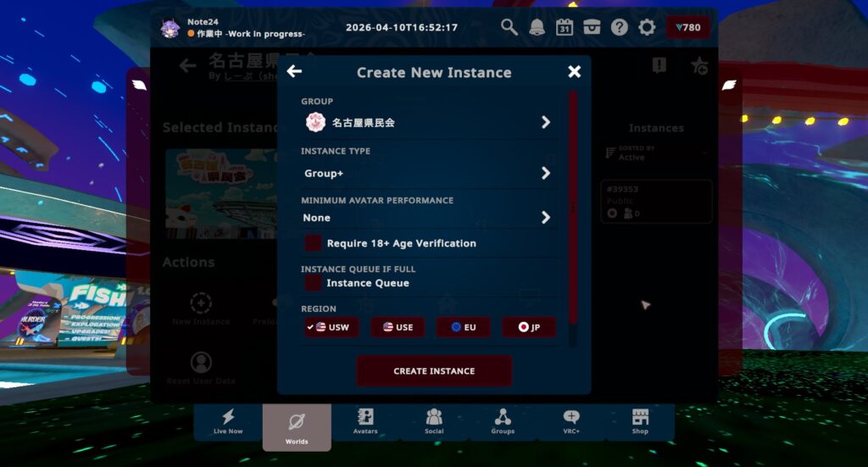This screenshot has width=868, height=467.
Task: Open the inventory box icon in top bar
Action: point(592,27)
